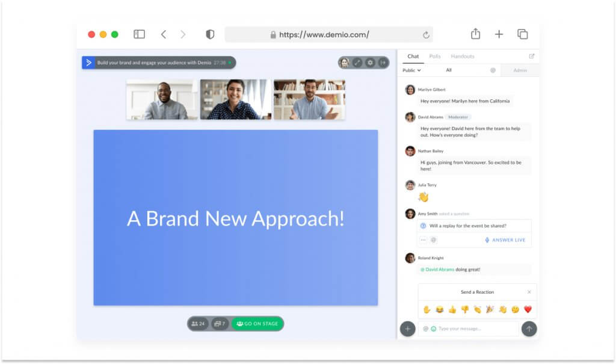Toggle fullscreen with the expand arrows icon
Viewport: 616px width, 364px height.
coord(357,63)
